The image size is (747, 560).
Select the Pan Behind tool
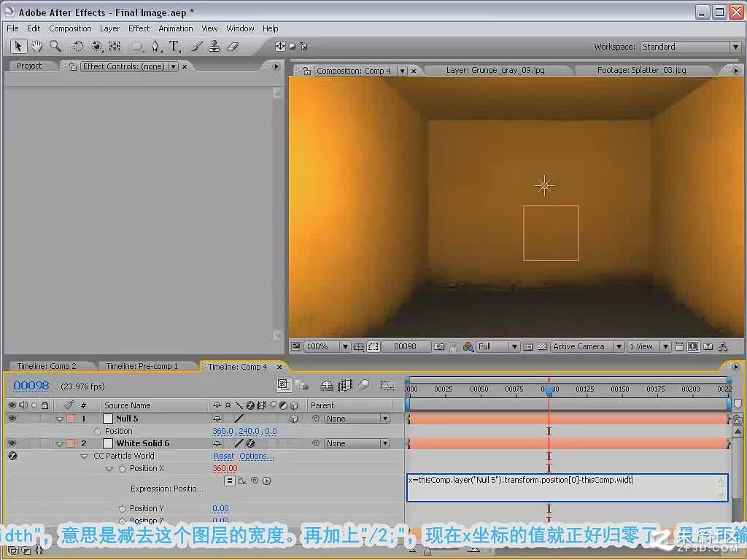(x=115, y=46)
